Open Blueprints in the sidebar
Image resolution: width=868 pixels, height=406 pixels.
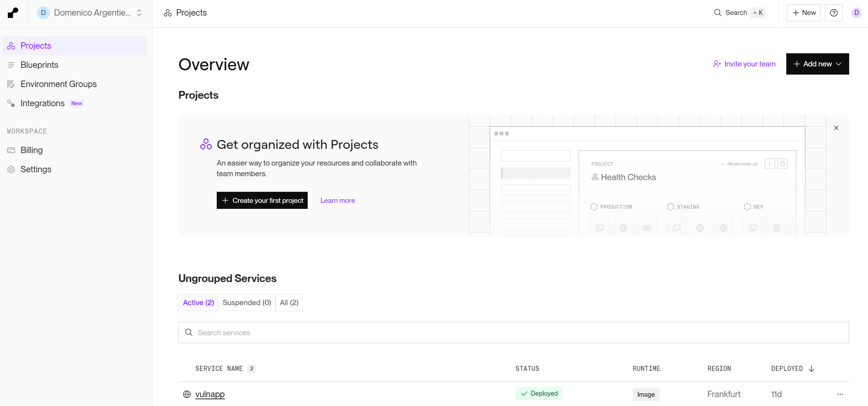[39, 65]
